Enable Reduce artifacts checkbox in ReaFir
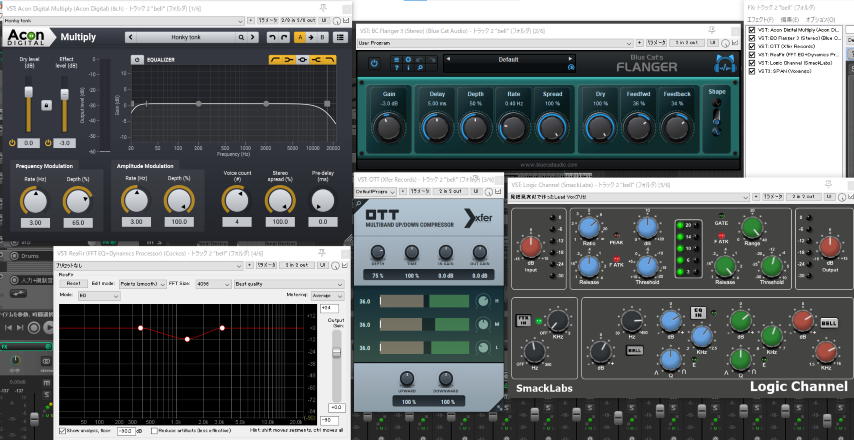Viewport: 854px width, 440px height. [x=155, y=431]
